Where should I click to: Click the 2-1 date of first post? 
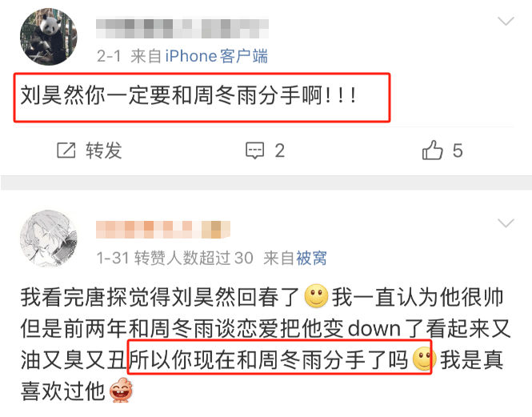click(x=109, y=56)
